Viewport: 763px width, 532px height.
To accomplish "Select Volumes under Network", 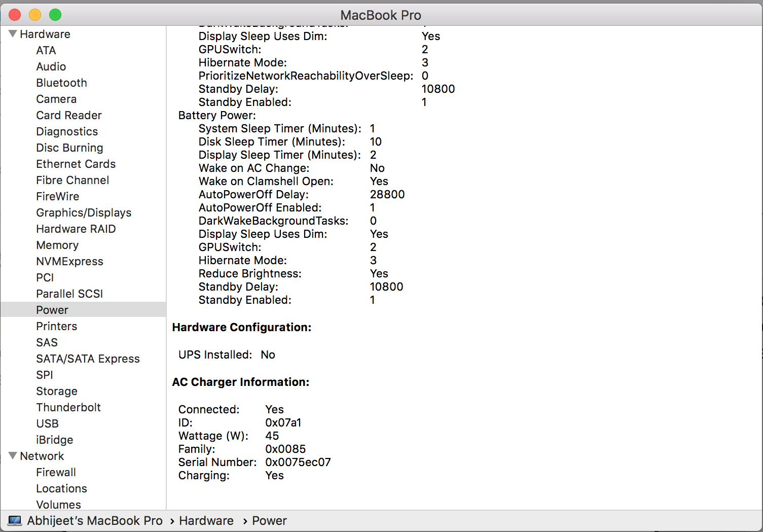I will pos(58,505).
